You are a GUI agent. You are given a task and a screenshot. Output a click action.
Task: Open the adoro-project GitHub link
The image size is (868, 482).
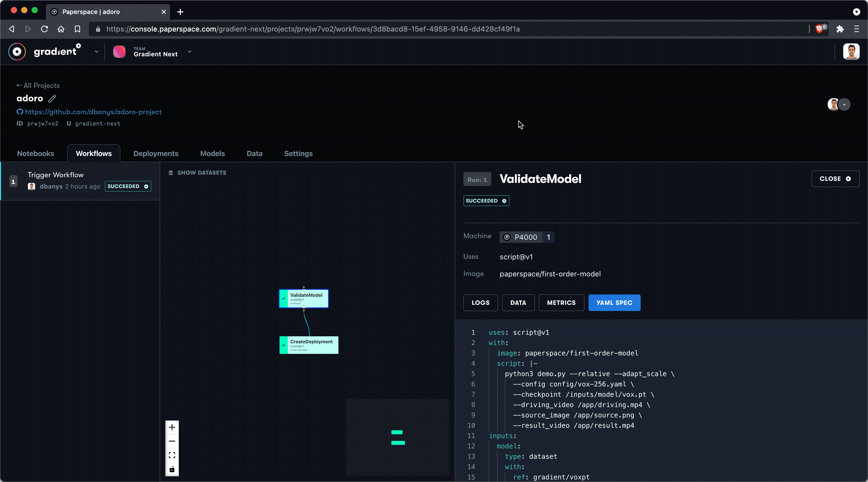pos(93,112)
